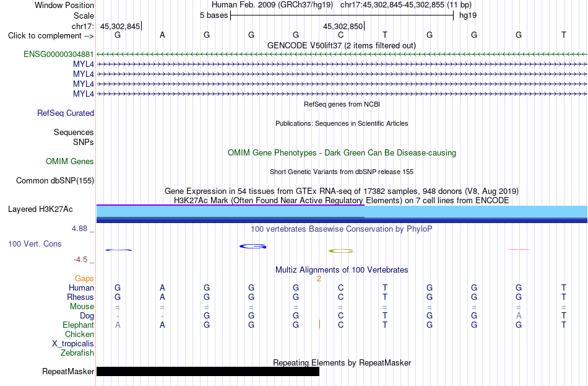Click the 'Click to complement -->' label
Image resolution: width=588 pixels, height=386 pixels.
pos(51,36)
